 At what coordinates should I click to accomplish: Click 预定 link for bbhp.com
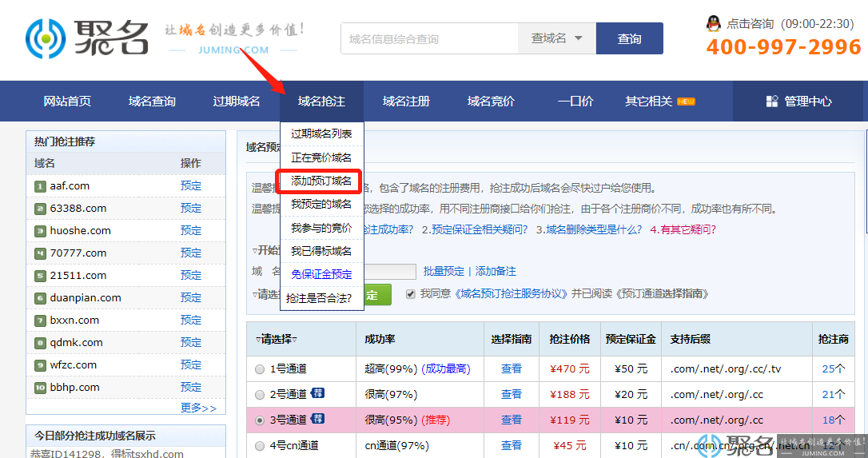pyautogui.click(x=191, y=387)
